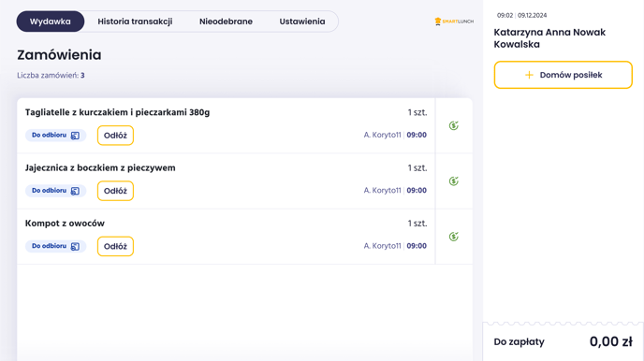Click the green payment icon for Tagliatelle order
The height and width of the screenshot is (361, 644).
tap(453, 125)
